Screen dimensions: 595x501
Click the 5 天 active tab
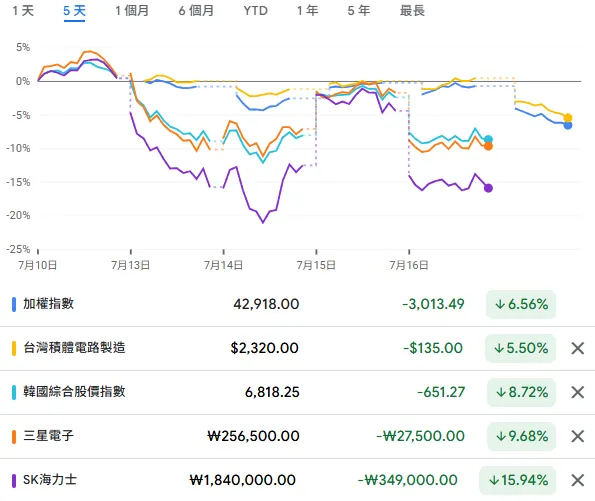click(x=74, y=11)
